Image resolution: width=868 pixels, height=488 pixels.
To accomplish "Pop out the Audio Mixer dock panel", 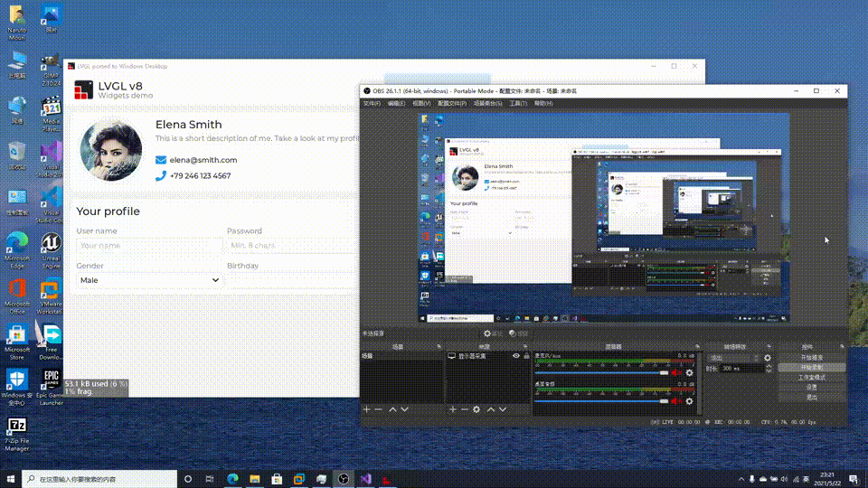I will (x=697, y=347).
